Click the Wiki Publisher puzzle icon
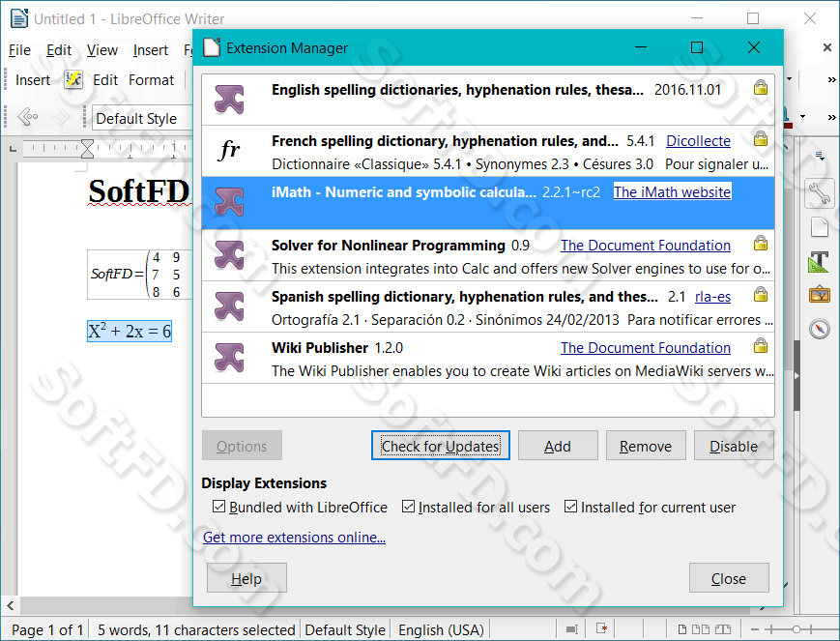 coord(229,358)
